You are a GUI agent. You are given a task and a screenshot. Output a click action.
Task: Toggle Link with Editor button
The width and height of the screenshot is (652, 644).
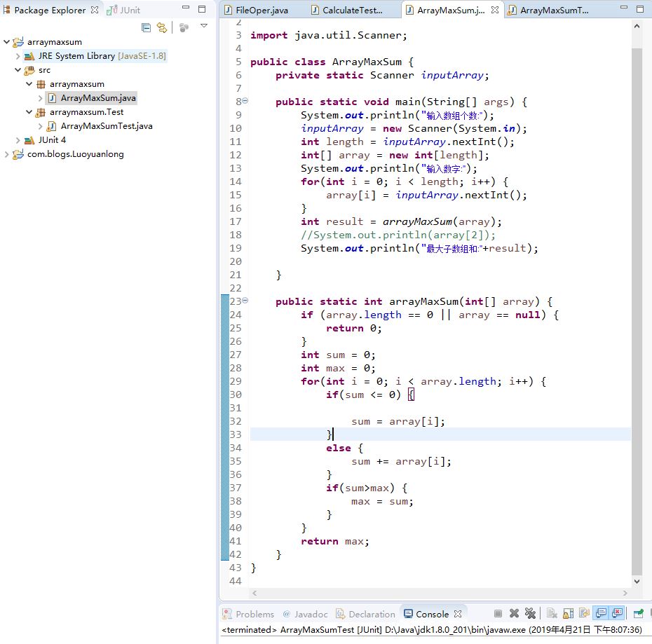[x=162, y=27]
